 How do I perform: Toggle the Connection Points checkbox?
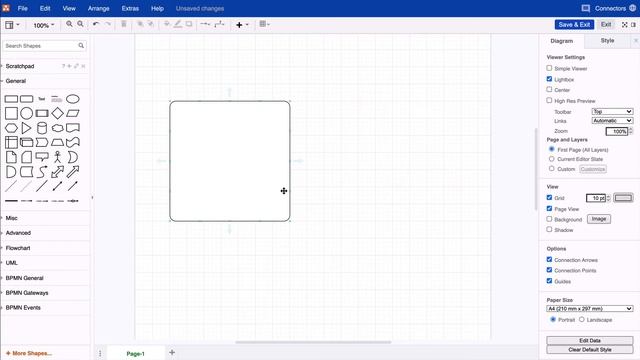(549, 270)
